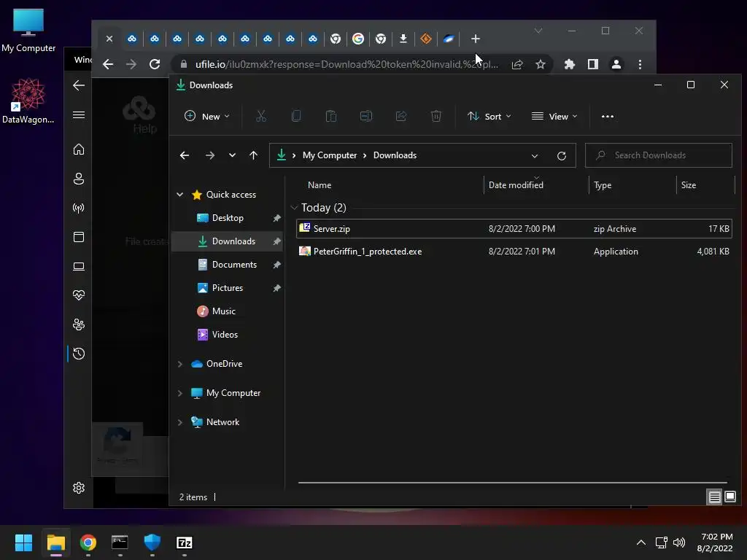
Task: Open Chrome profile avatar
Action: tap(616, 64)
